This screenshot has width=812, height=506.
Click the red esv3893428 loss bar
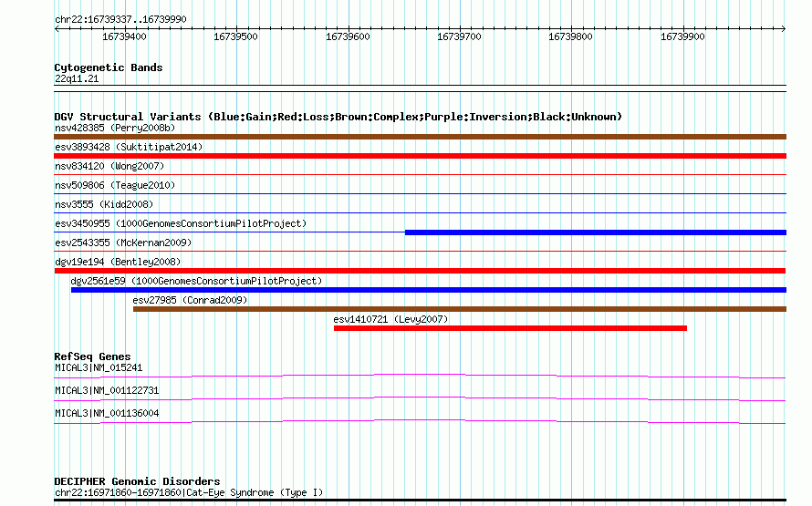coord(420,156)
